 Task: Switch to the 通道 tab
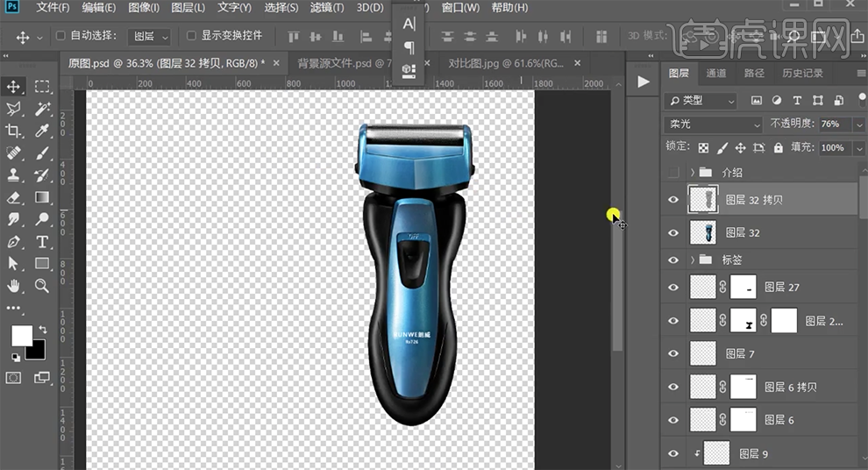(x=715, y=73)
